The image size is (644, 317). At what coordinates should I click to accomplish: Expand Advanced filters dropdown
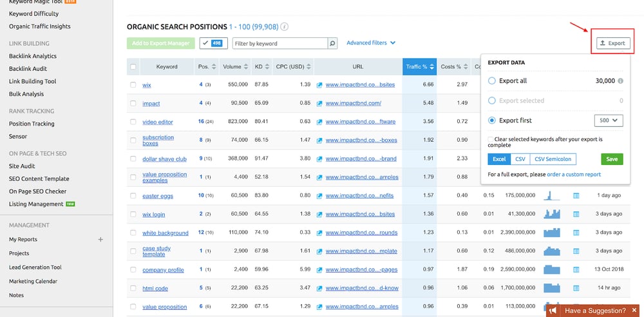(x=371, y=43)
